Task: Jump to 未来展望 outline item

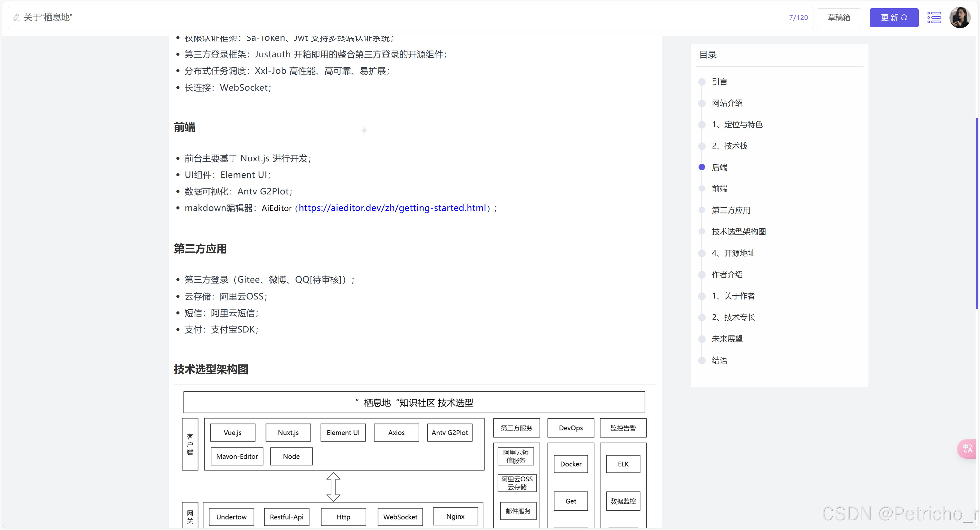Action: [x=727, y=339]
